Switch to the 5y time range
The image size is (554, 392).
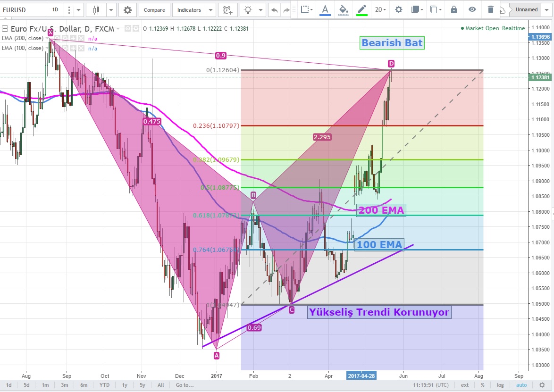coord(143,385)
